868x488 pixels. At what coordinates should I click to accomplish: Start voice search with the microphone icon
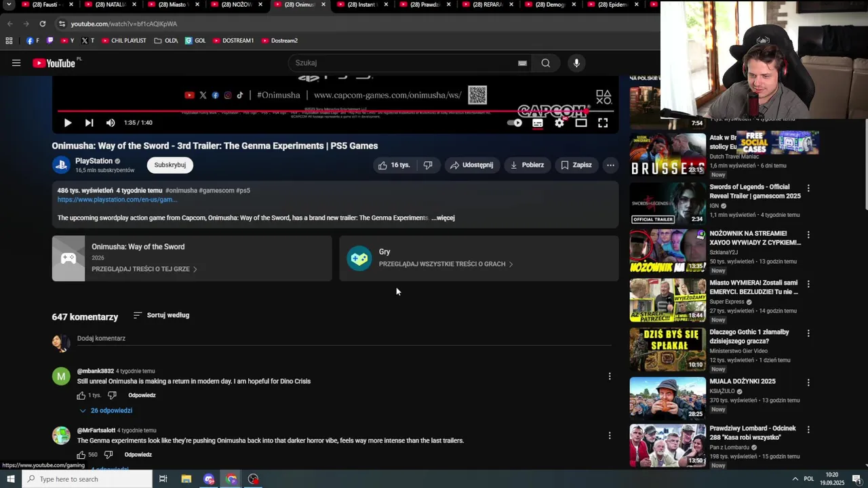(x=576, y=63)
